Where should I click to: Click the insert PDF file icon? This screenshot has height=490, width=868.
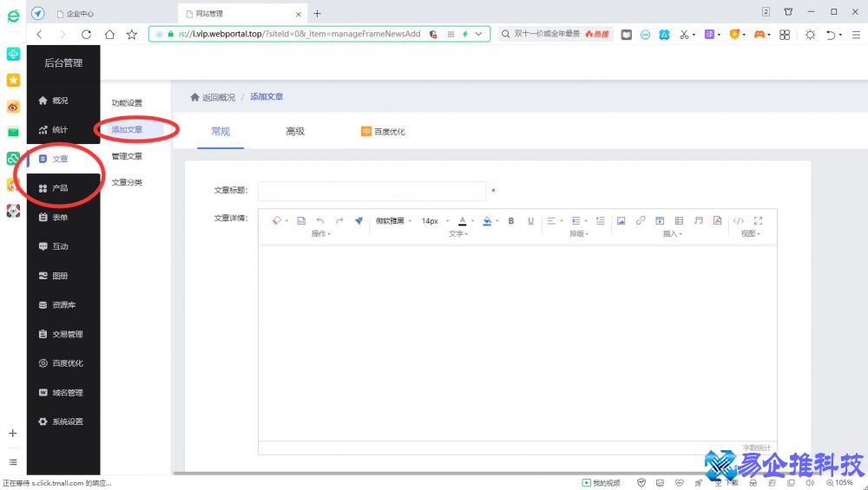point(718,220)
